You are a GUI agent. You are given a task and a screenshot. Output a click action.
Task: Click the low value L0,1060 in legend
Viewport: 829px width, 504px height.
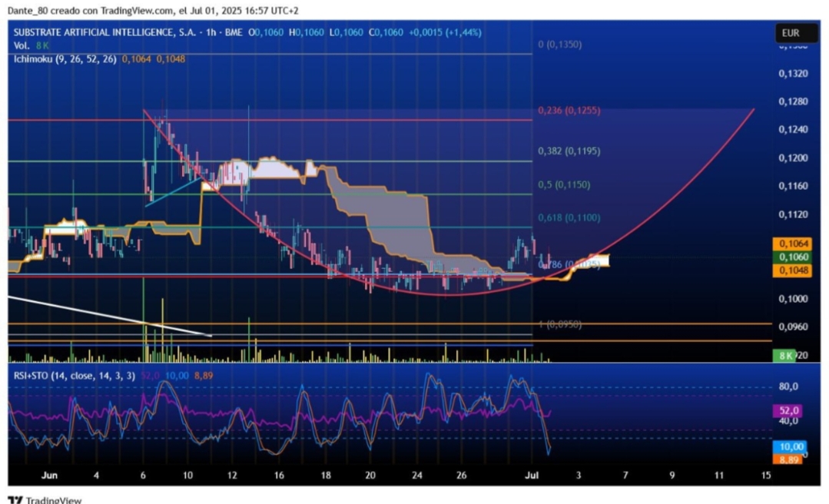click(x=347, y=32)
